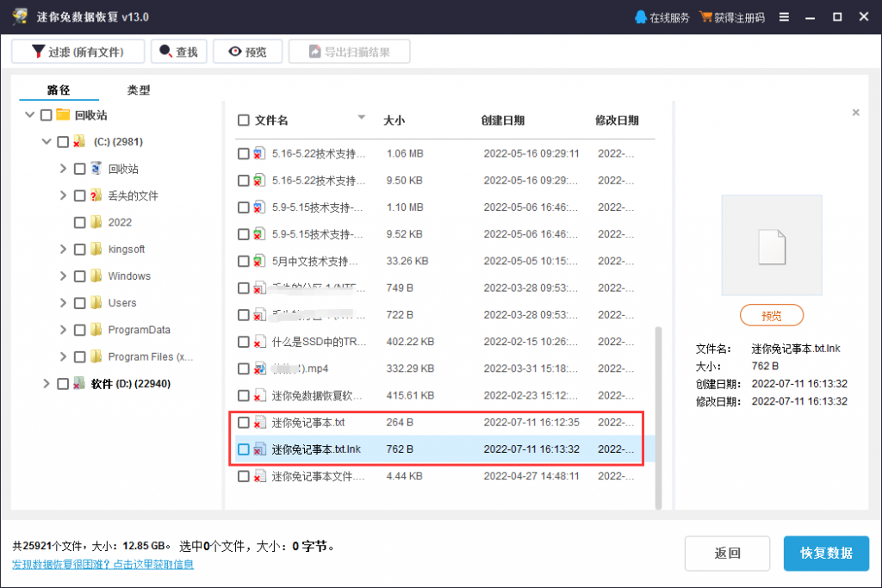Click the file icon of 迷你兔记事本.txt
This screenshot has width=882, height=588.
click(259, 422)
